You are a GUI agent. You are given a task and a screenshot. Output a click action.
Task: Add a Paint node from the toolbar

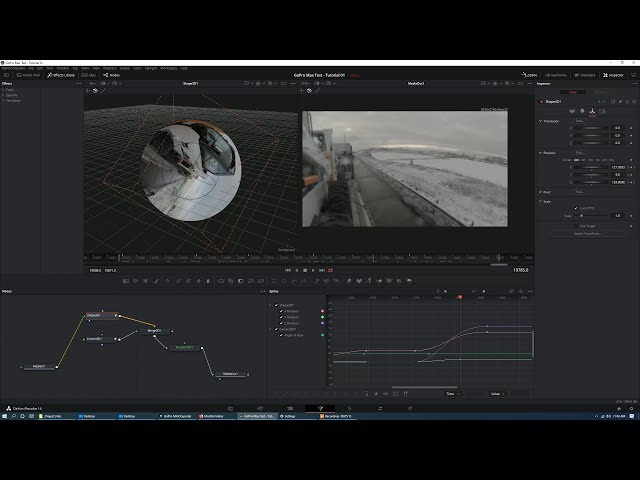point(156,281)
